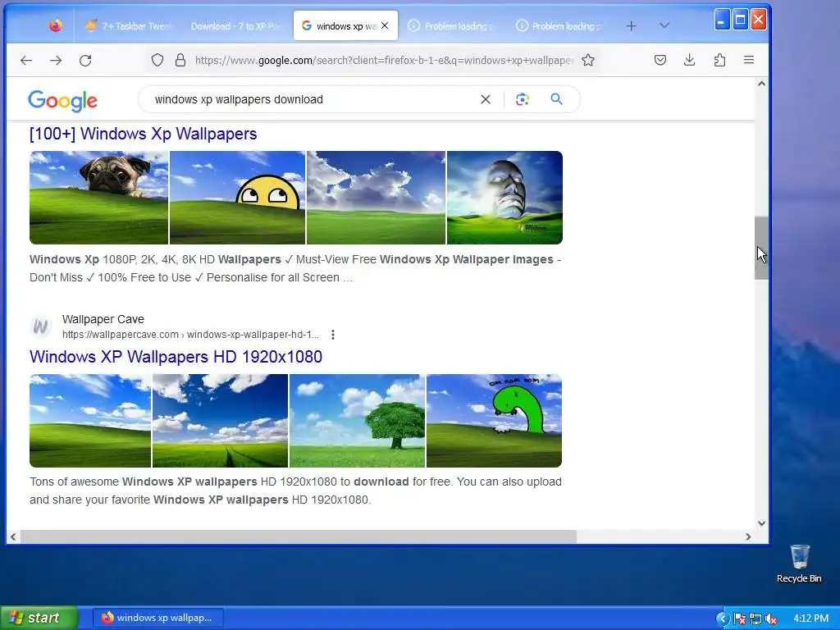
Task: Open the green field tracks wallpaper thumbnail
Action: [220, 421]
